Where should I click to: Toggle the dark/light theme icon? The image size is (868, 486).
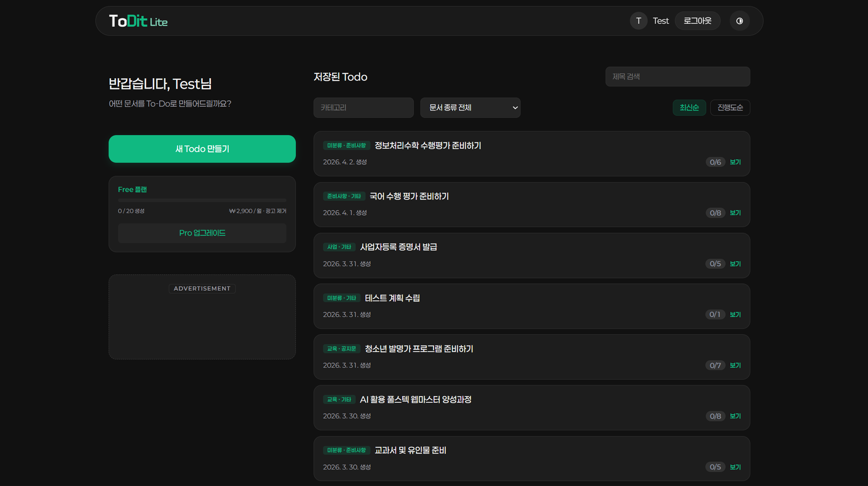point(740,21)
